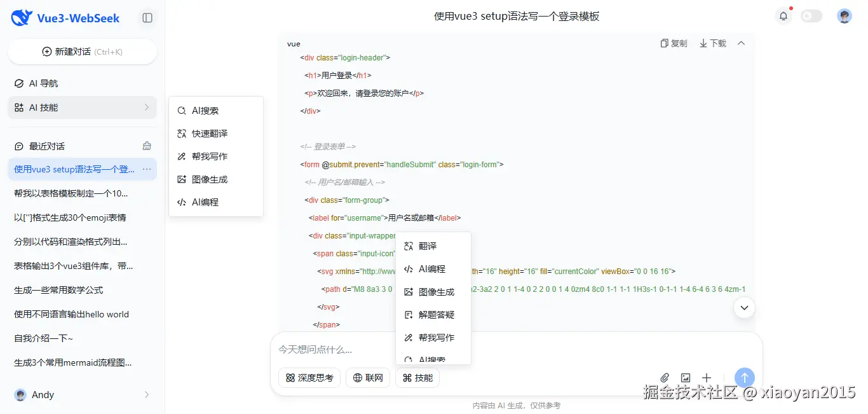Clear recent chats with the broom icon
The width and height of the screenshot is (868, 414).
point(146,146)
